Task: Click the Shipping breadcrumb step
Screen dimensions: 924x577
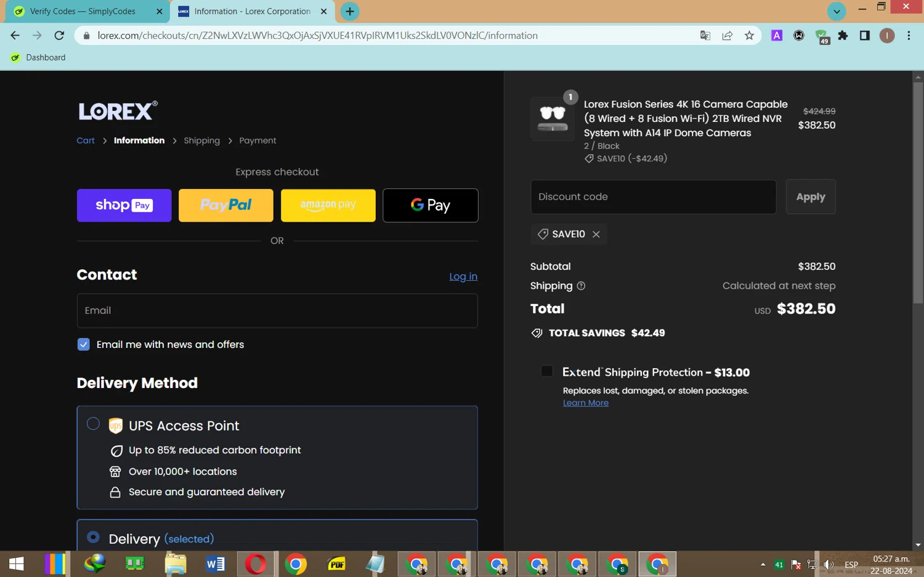Action: [201, 140]
